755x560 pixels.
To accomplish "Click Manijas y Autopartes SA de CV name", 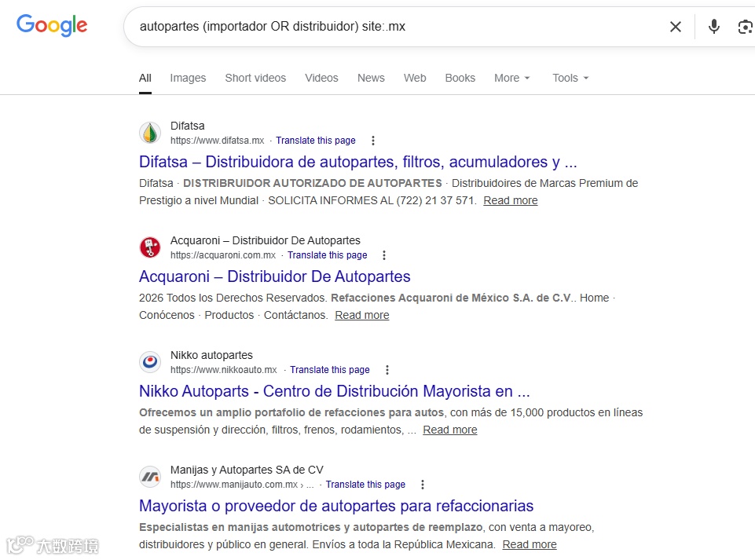I will (x=247, y=470).
